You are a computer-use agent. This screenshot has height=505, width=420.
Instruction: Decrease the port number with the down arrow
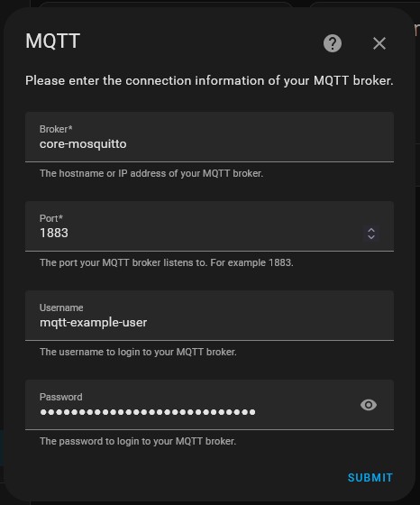371,237
